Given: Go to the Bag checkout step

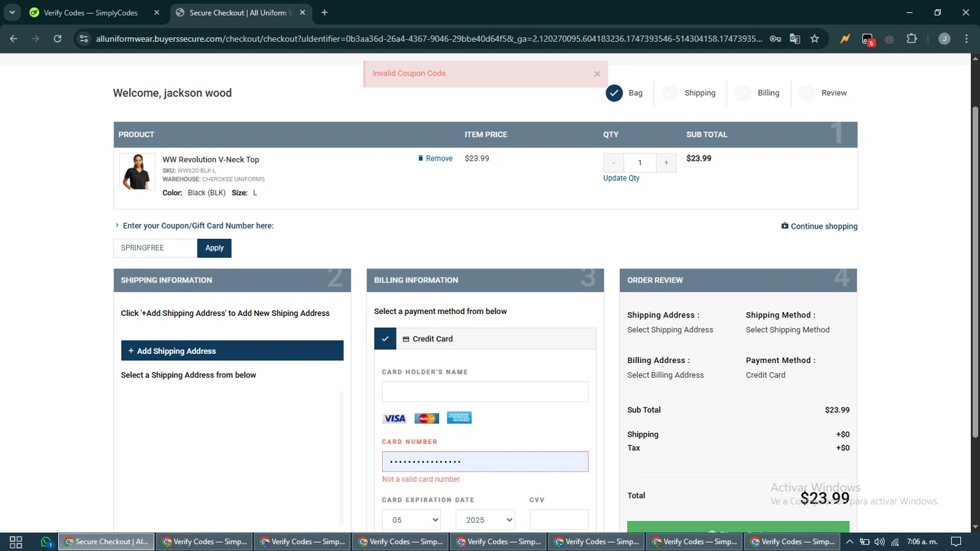Looking at the screenshot, I should (625, 93).
